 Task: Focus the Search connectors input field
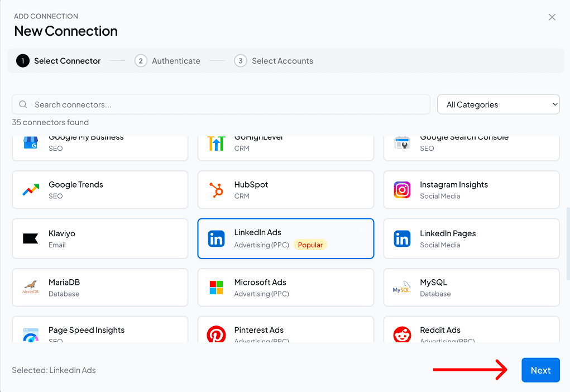click(221, 104)
